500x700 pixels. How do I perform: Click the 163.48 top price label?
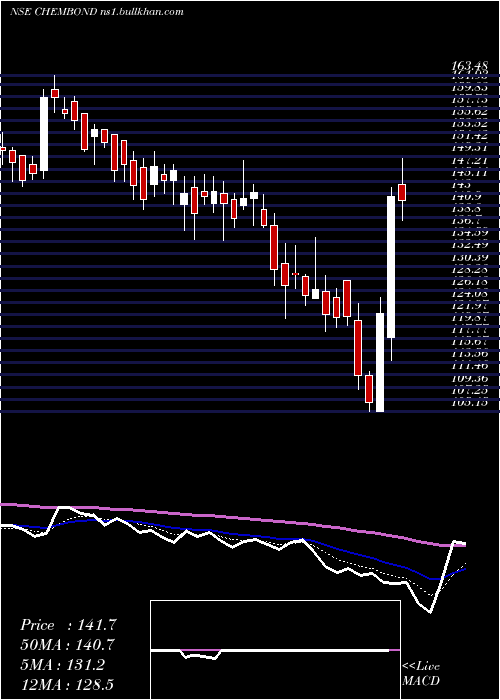(471, 67)
